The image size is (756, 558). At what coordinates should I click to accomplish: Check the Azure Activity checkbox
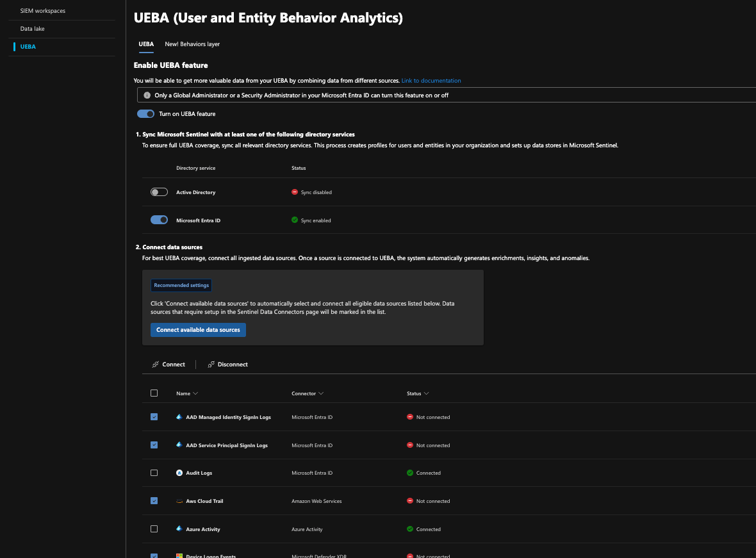[154, 529]
